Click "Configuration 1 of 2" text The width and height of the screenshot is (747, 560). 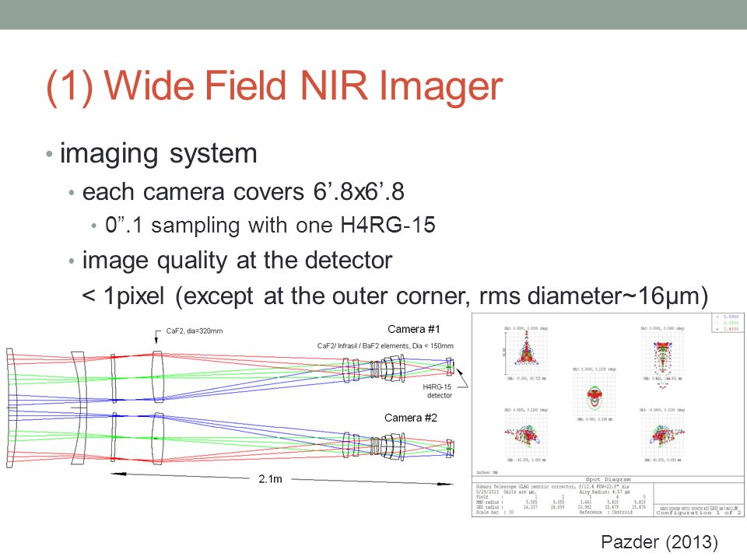tap(699, 513)
